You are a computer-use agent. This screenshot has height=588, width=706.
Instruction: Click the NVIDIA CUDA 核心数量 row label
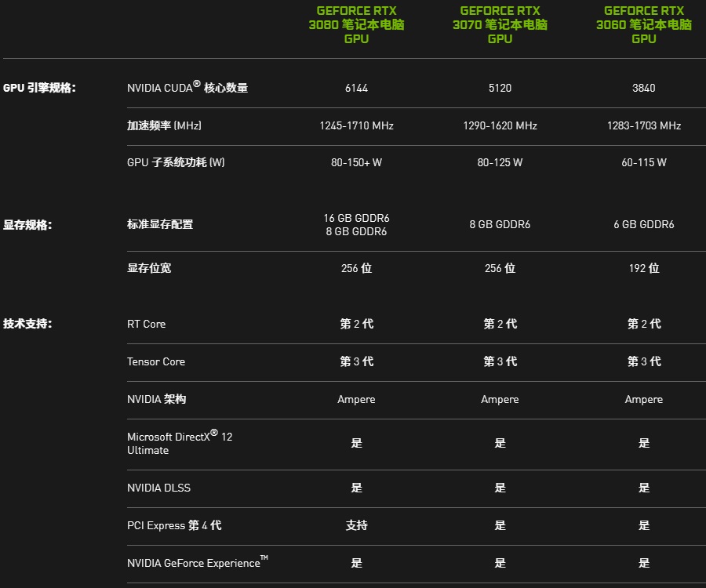[187, 86]
